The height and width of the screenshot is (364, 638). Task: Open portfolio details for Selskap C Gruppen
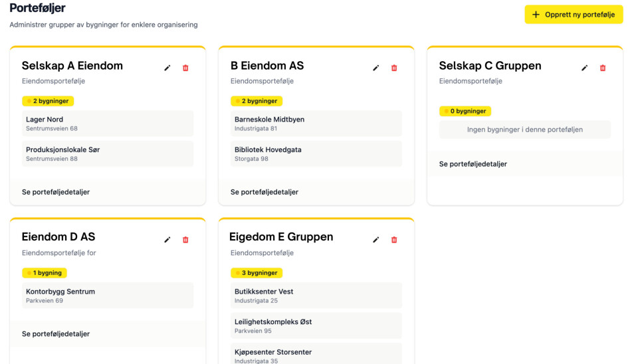[x=473, y=164]
